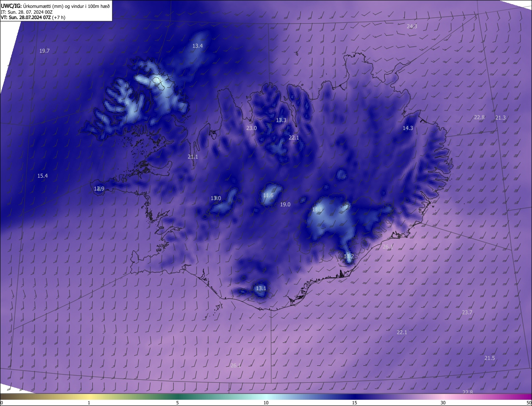Click the 23.0 value label
The width and height of the screenshot is (532, 406).
[x=251, y=128]
